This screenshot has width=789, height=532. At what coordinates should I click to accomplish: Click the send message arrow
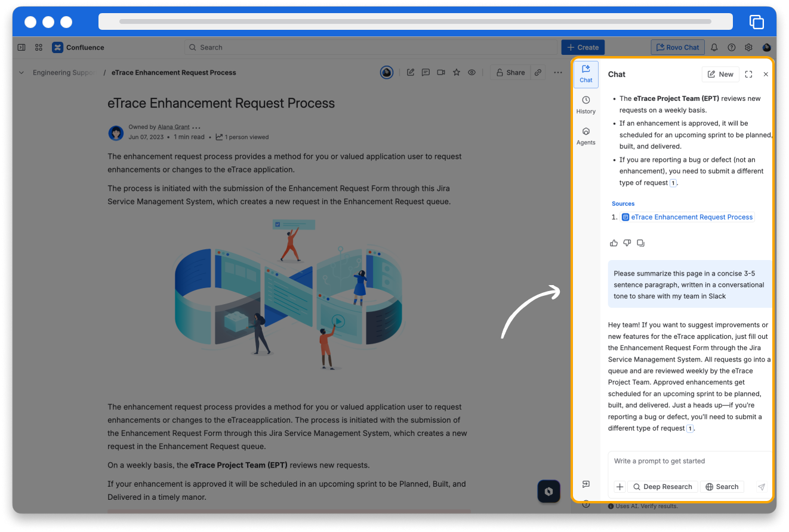point(762,487)
